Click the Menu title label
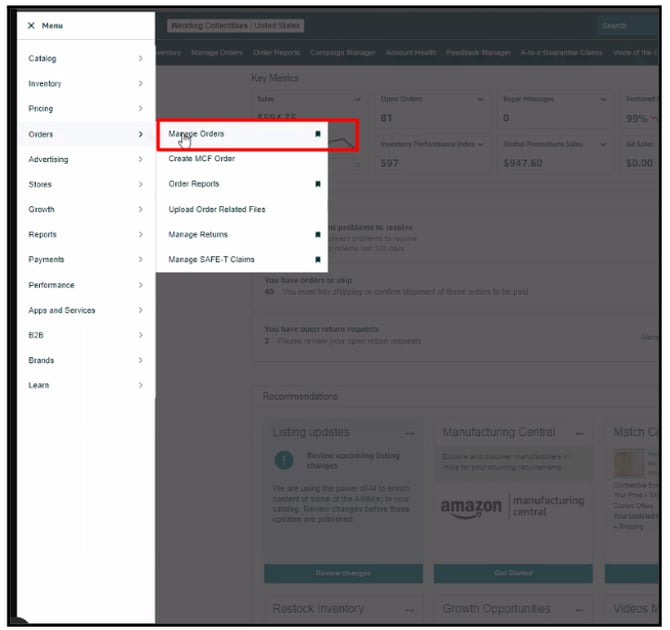670x630 pixels. [x=52, y=26]
